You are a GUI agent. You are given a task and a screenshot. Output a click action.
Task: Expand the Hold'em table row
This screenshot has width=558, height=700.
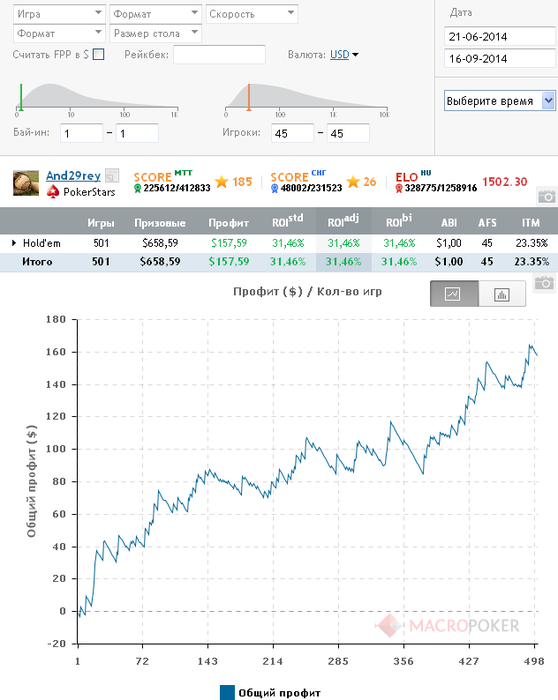(14, 243)
